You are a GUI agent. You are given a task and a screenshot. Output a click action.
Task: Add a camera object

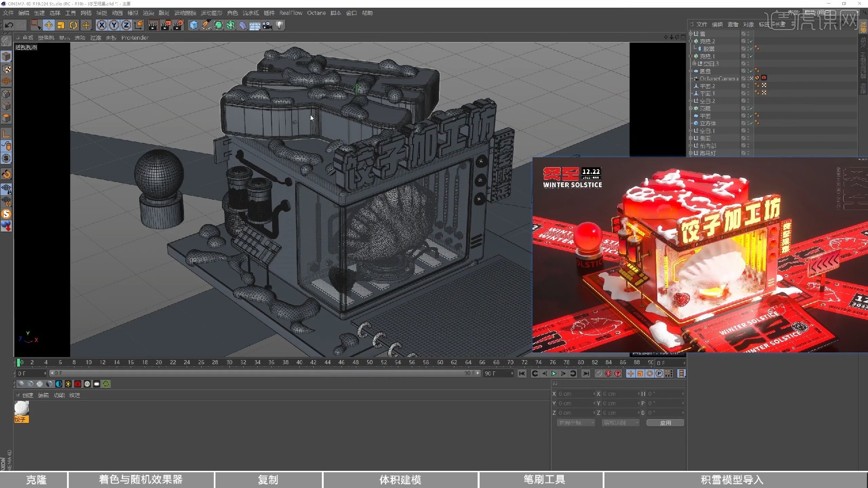pos(267,25)
